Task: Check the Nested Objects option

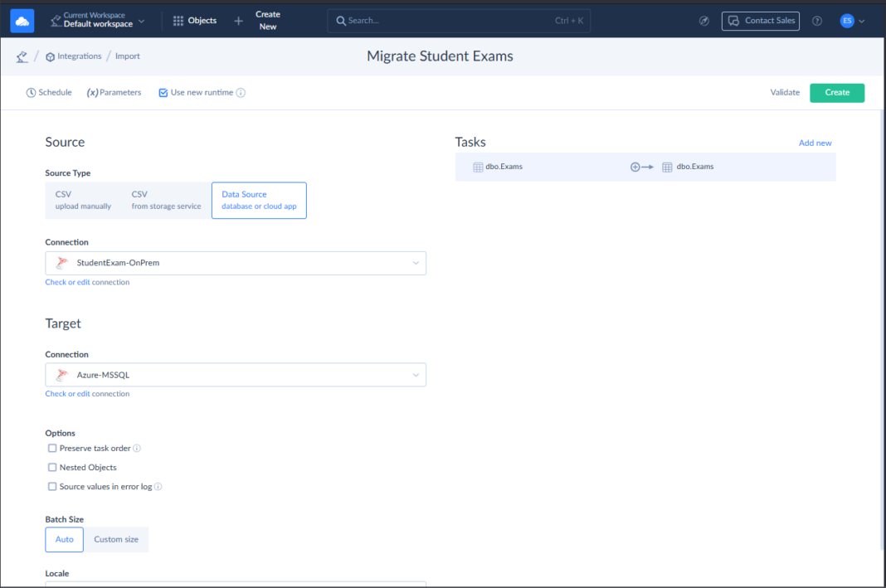Action: coord(52,468)
